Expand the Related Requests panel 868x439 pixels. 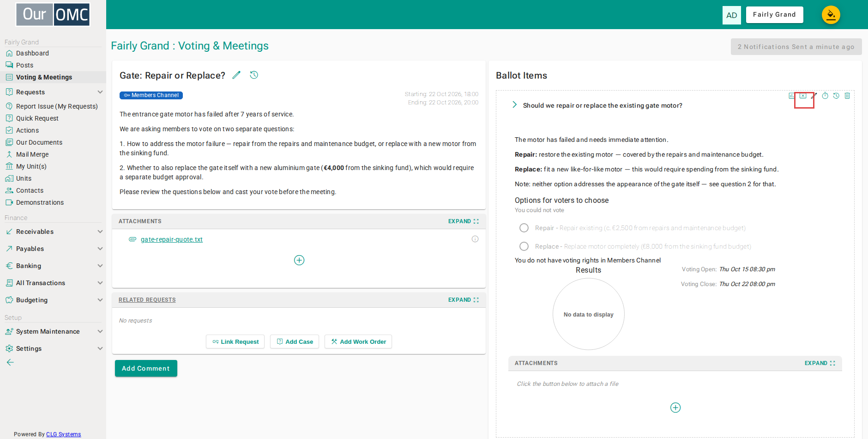(464, 300)
